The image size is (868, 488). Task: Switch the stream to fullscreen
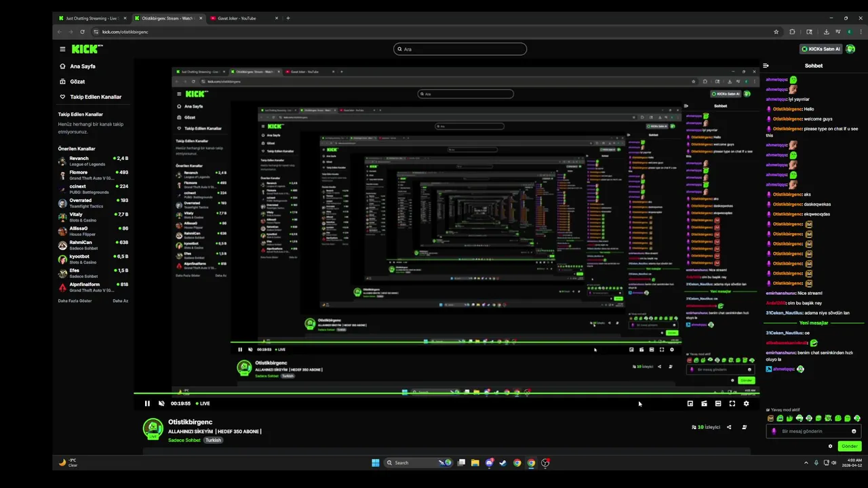(x=732, y=403)
